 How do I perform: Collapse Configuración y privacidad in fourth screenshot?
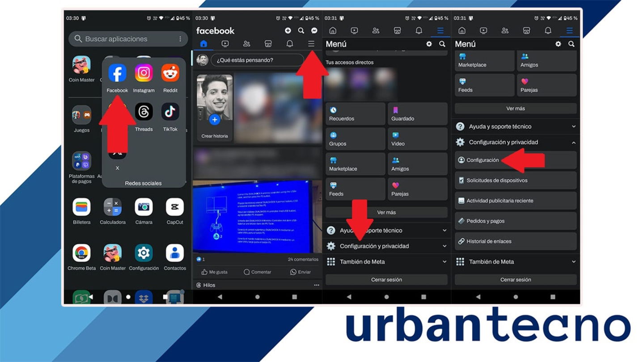click(x=516, y=142)
